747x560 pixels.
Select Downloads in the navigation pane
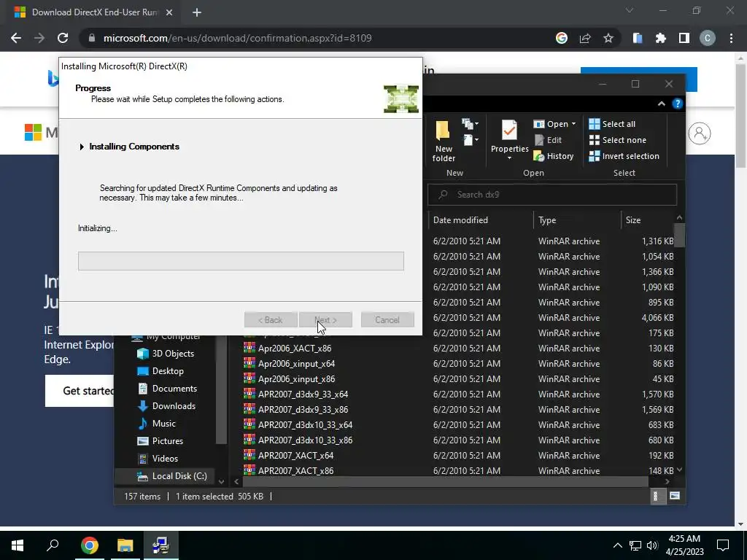point(166,405)
